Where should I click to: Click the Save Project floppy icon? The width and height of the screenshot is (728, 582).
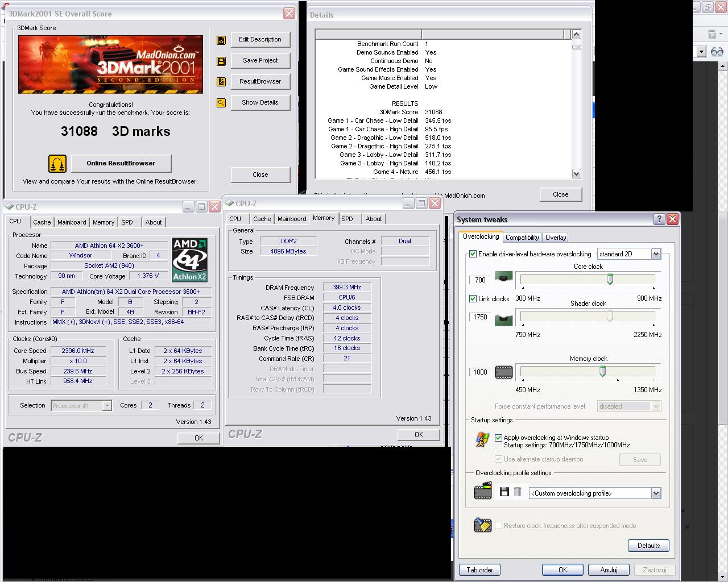click(221, 61)
